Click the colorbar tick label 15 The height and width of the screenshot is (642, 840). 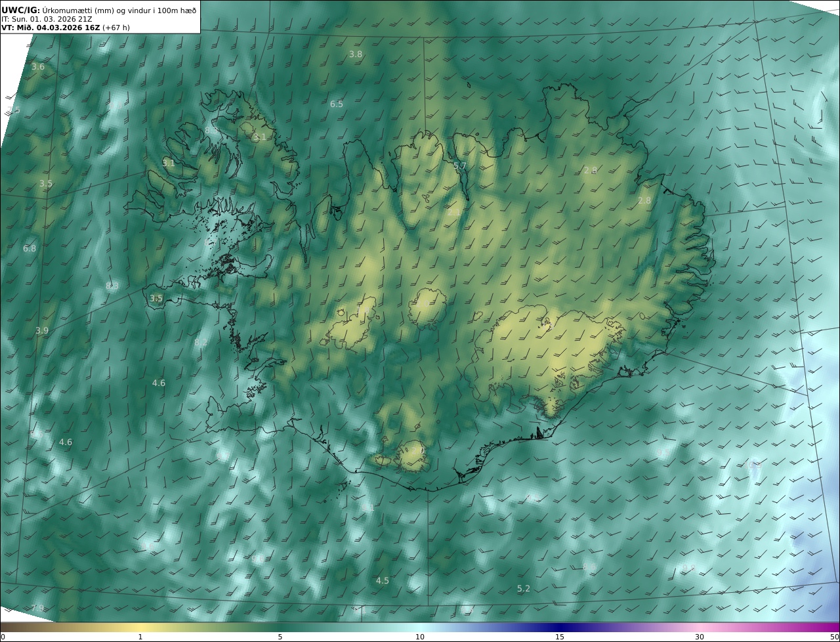click(x=560, y=637)
